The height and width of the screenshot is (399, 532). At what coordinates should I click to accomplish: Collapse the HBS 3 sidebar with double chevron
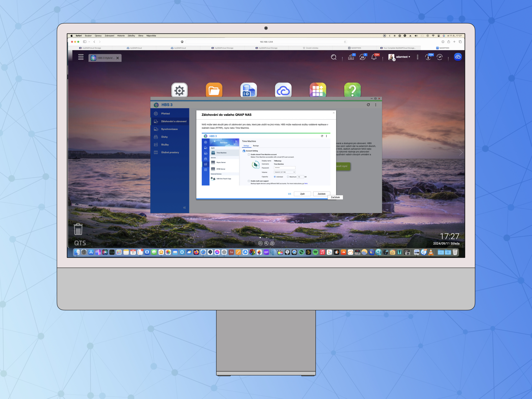184,208
